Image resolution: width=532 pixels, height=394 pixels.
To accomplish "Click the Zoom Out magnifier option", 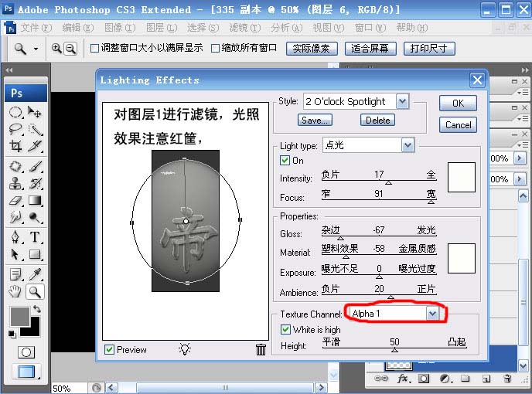I will tap(70, 49).
